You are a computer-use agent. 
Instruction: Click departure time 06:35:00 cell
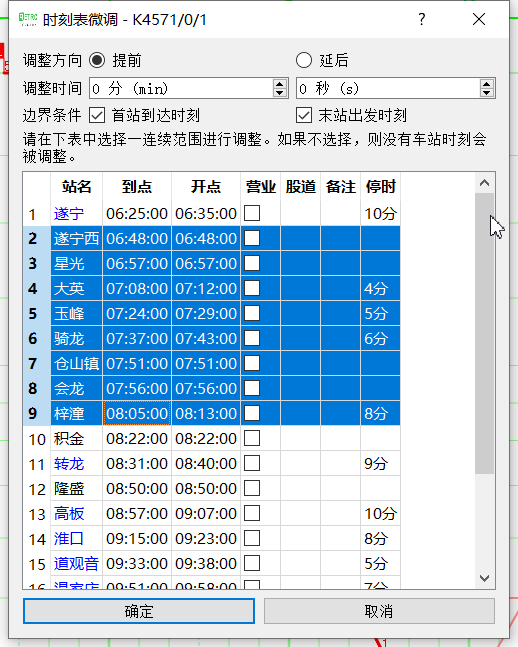[x=206, y=213]
